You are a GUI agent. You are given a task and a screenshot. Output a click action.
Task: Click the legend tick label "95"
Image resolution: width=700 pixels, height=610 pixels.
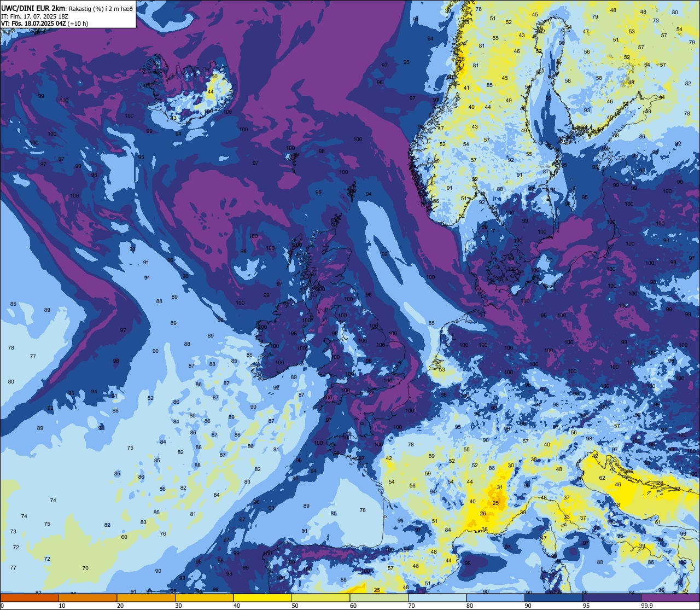pyautogui.click(x=586, y=606)
